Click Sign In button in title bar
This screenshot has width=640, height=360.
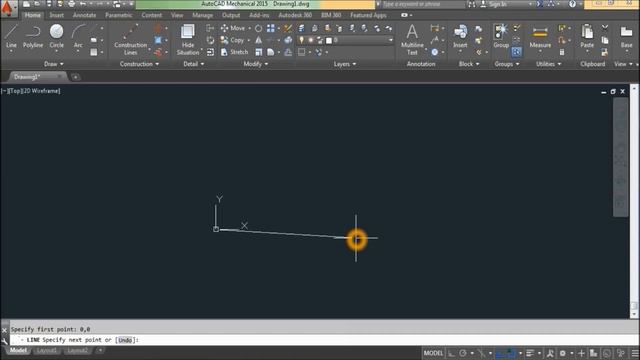coord(494,4)
